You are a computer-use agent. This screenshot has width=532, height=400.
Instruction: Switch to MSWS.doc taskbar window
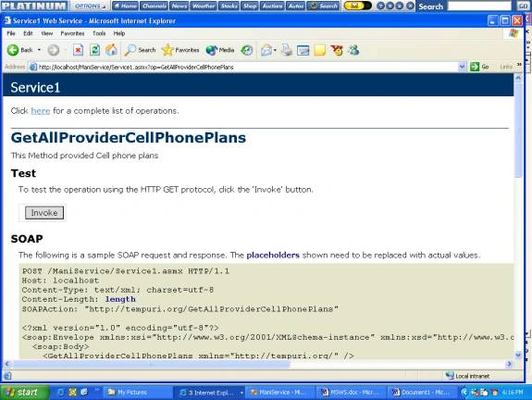[x=352, y=393]
